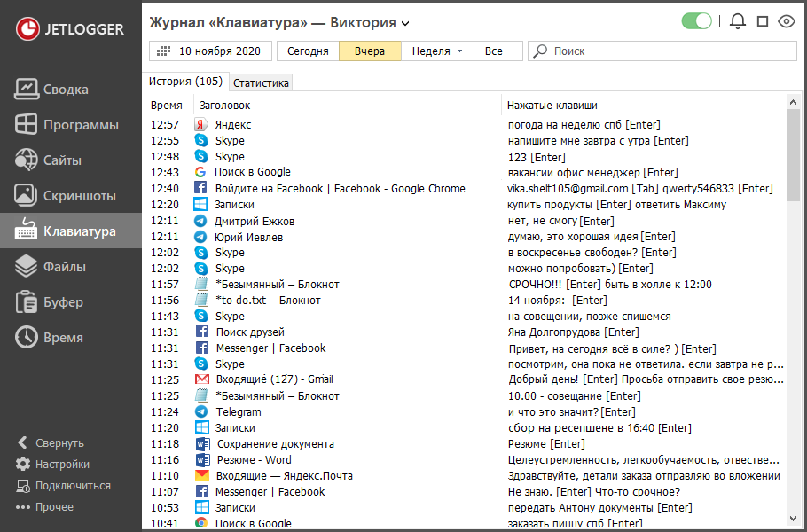Expand the Виктория user dropdown
Screen dimensions: 807x532
[x=405, y=23]
